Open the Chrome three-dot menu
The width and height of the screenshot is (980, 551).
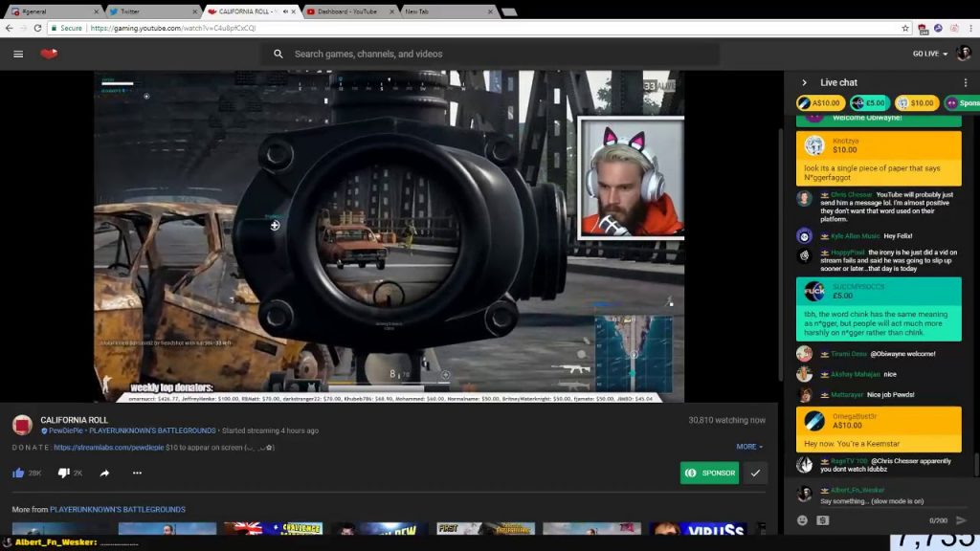pyautogui.click(x=970, y=28)
